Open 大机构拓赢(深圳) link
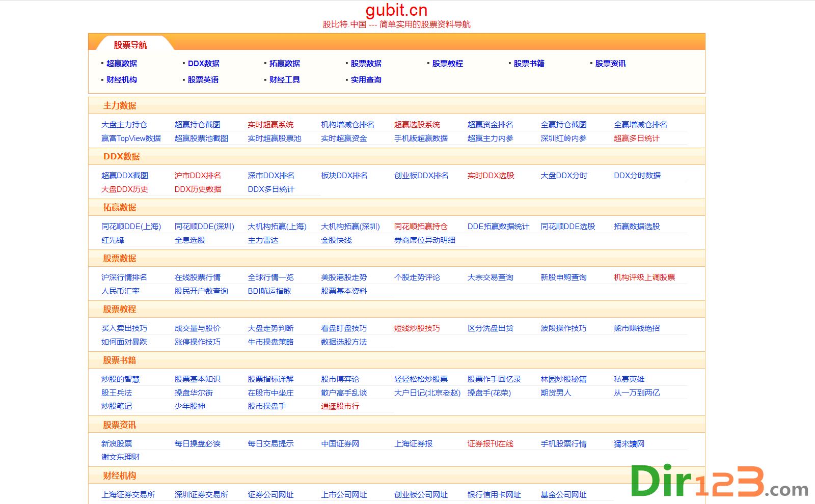The image size is (815, 504). click(350, 227)
